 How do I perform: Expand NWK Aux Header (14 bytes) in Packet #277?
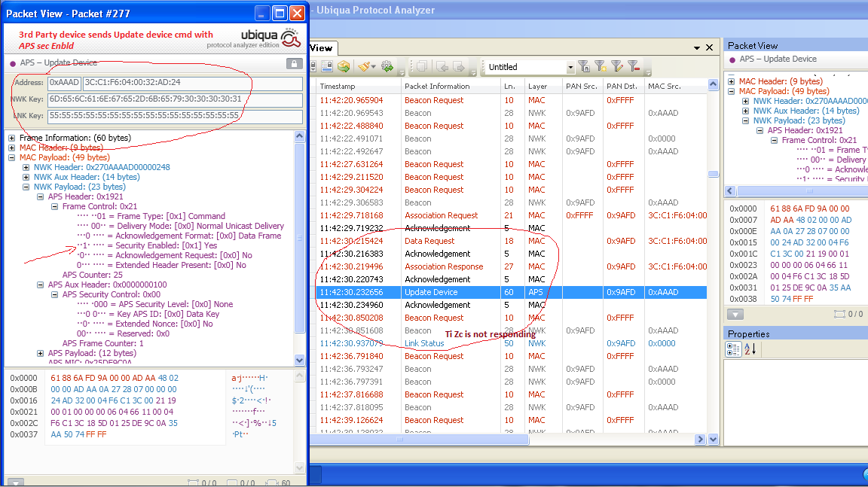[26, 178]
